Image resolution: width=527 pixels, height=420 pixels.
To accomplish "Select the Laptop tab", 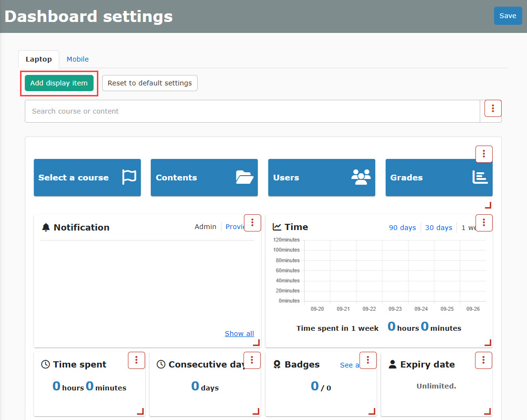I will pos(39,59).
